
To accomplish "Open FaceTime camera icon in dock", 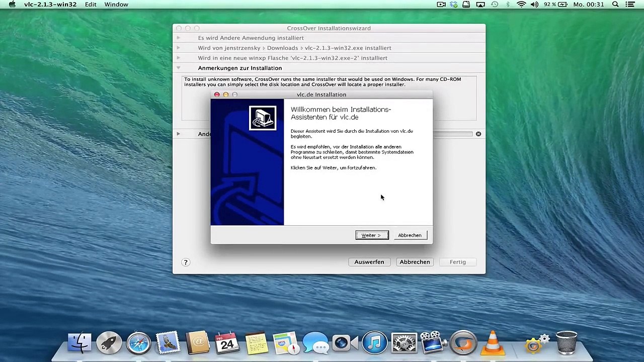I will pos(345,343).
